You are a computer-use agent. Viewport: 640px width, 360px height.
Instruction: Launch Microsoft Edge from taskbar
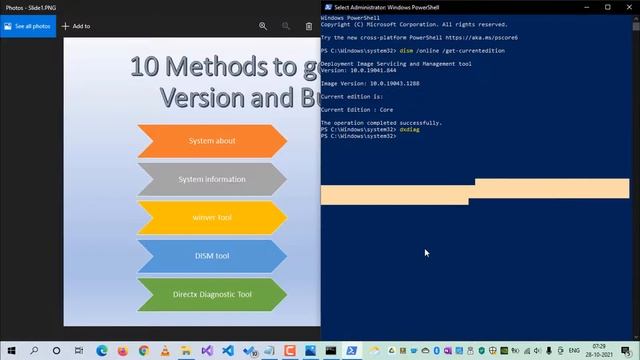(102, 351)
